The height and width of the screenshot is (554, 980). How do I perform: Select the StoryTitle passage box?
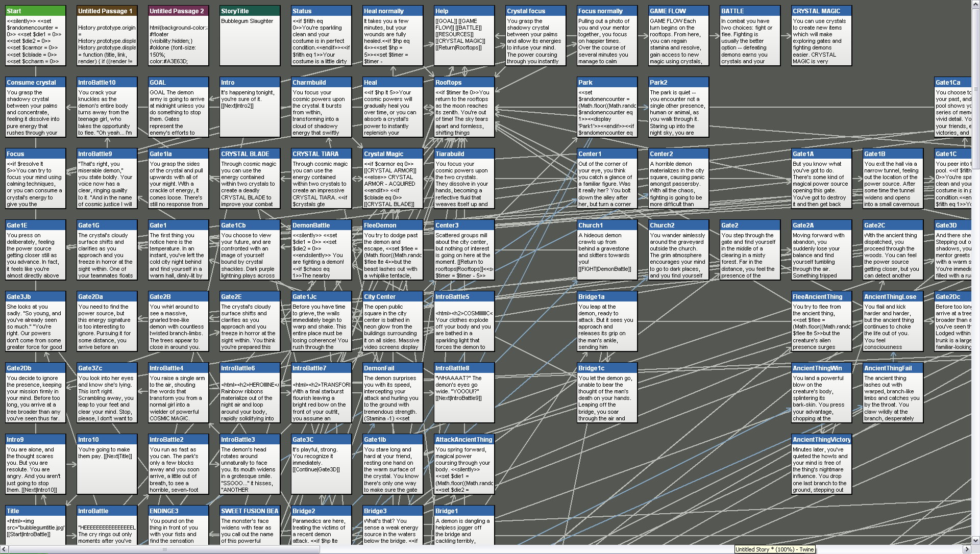coord(250,36)
